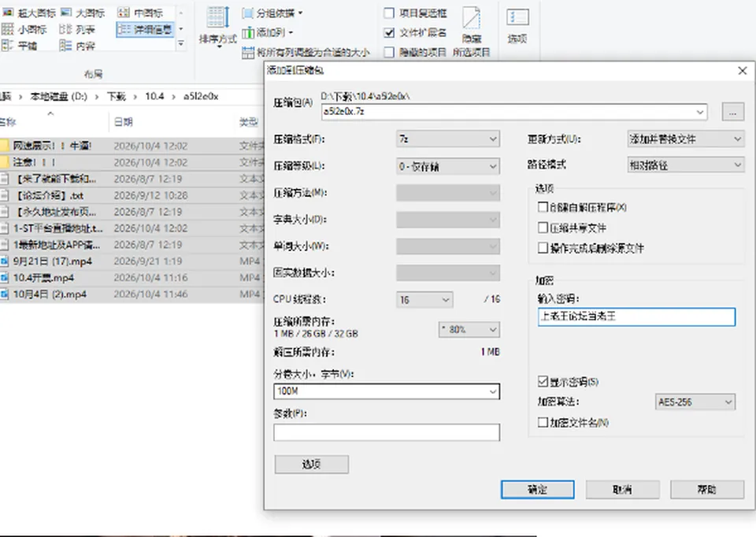This screenshot has width=756, height=537.
Task: Click the 输入密码 password field
Action: [x=636, y=317]
